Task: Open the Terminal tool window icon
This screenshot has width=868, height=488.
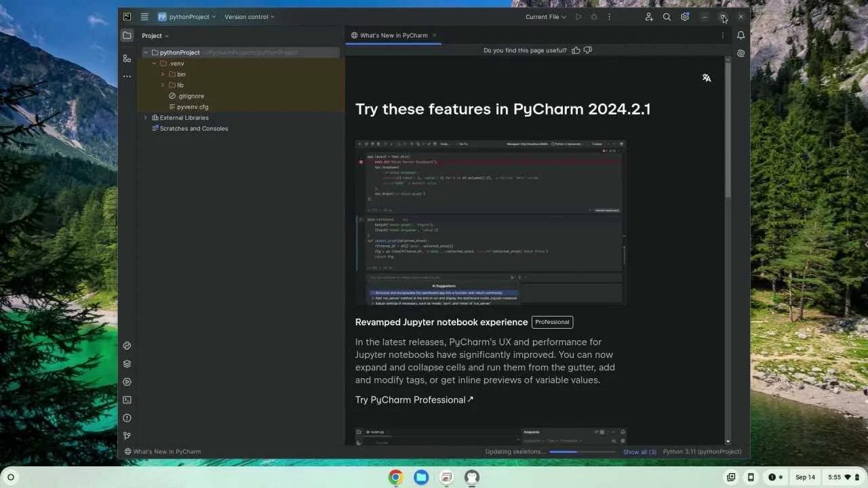Action: pos(127,401)
